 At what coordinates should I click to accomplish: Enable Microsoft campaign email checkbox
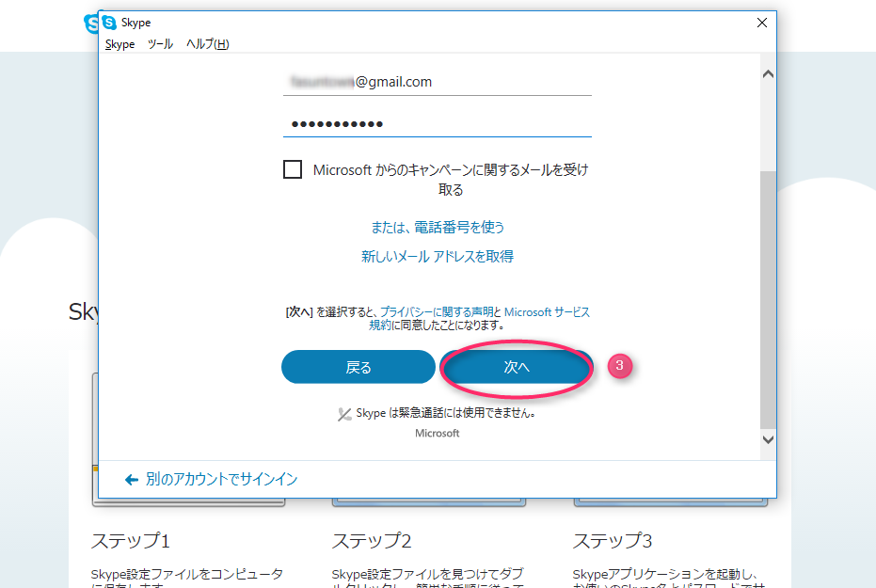coord(293,169)
